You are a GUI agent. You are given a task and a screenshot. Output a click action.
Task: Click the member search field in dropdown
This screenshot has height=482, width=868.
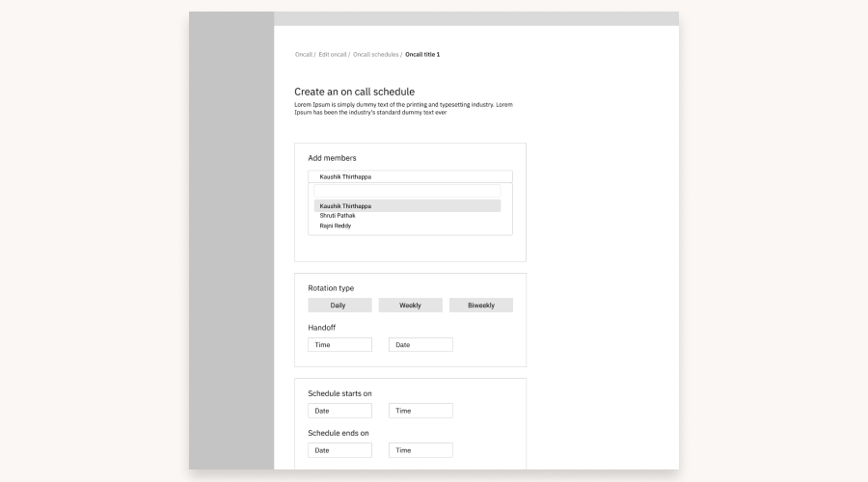coord(407,192)
